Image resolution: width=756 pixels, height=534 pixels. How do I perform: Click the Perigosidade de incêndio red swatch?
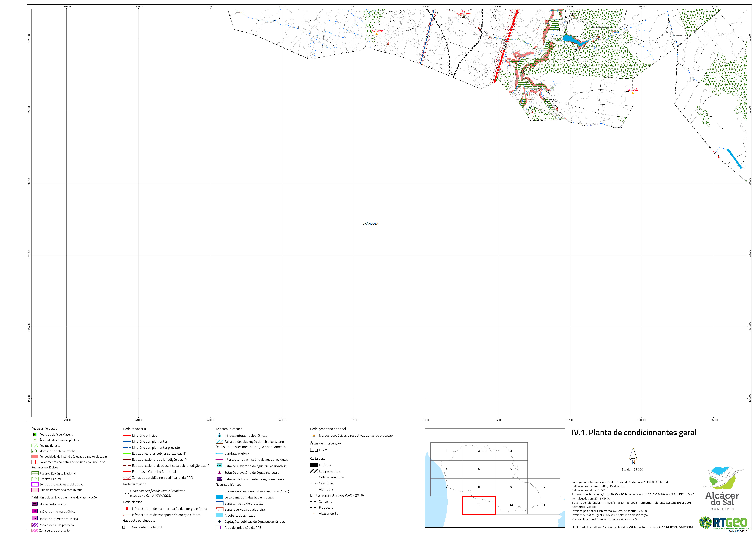[35, 457]
